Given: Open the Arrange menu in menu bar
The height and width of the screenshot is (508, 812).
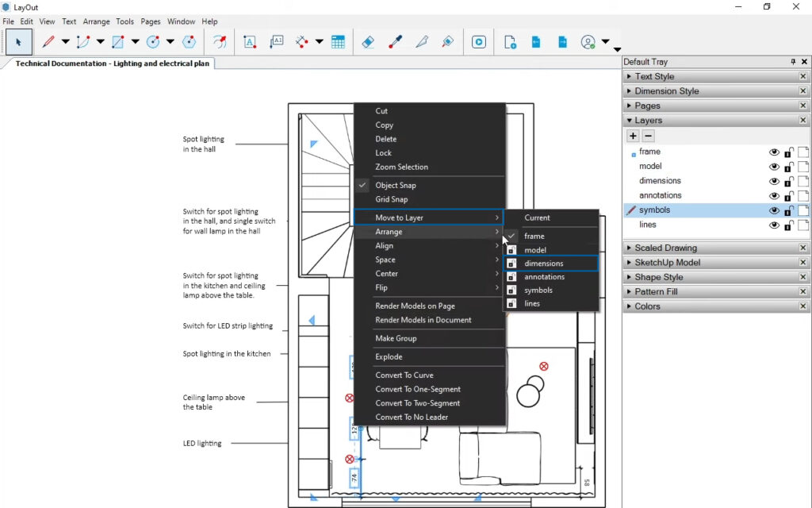Looking at the screenshot, I should 97,21.
